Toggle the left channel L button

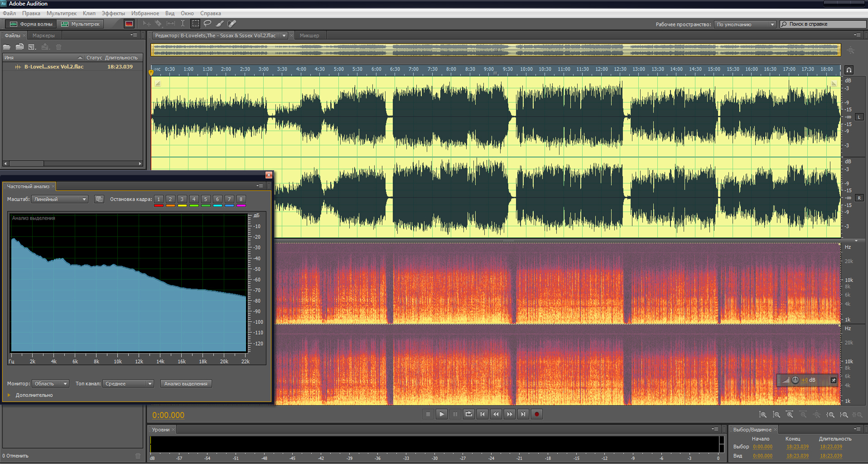pyautogui.click(x=859, y=117)
